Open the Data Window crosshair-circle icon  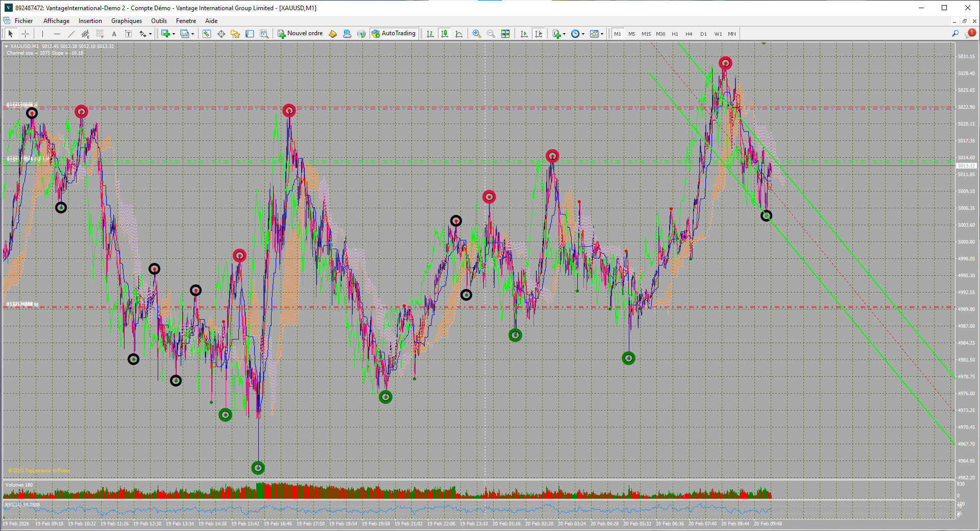(x=221, y=34)
